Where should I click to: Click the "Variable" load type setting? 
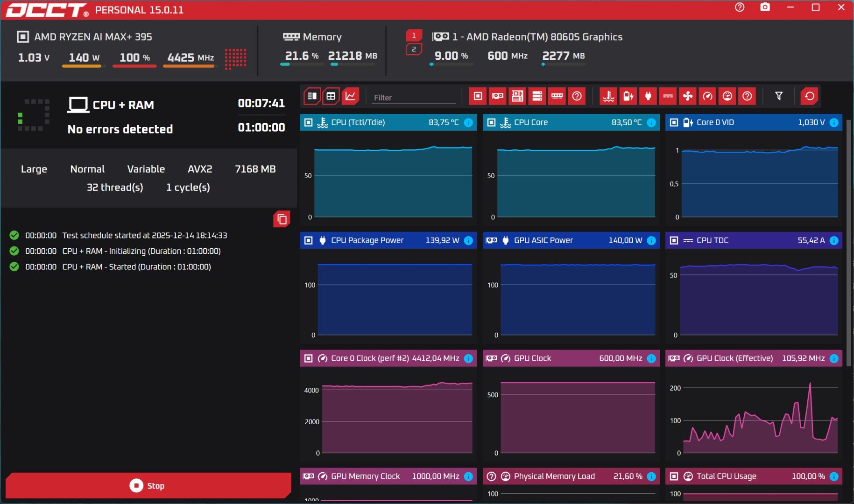pos(146,169)
